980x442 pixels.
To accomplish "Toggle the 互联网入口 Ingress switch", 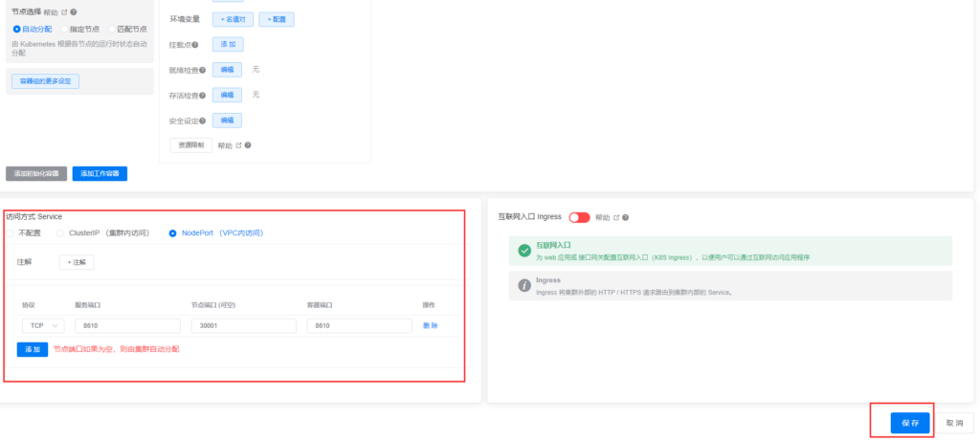I will [579, 217].
